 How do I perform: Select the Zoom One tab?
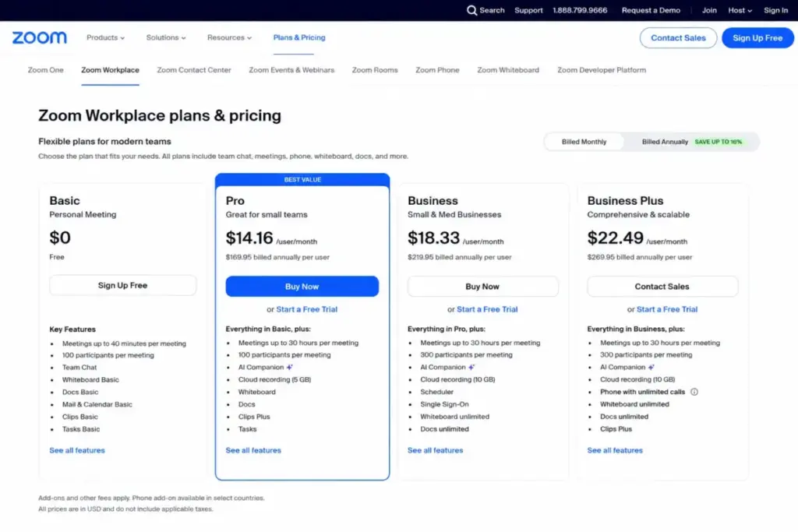coord(45,70)
